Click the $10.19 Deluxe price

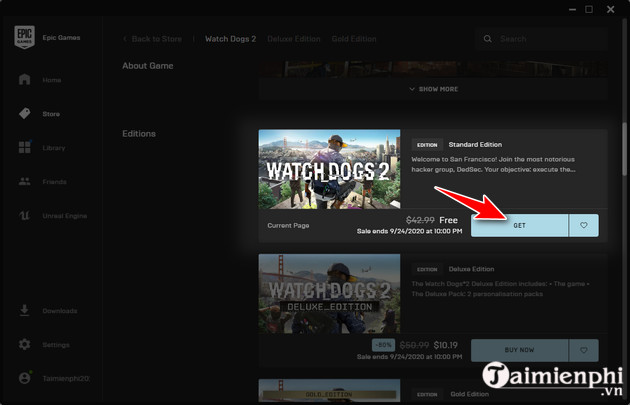pyautogui.click(x=446, y=345)
